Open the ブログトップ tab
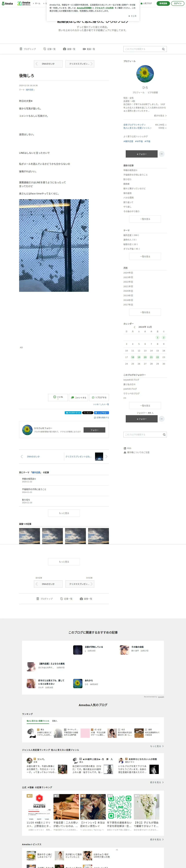This screenshot has width=186, height=868. click(28, 49)
